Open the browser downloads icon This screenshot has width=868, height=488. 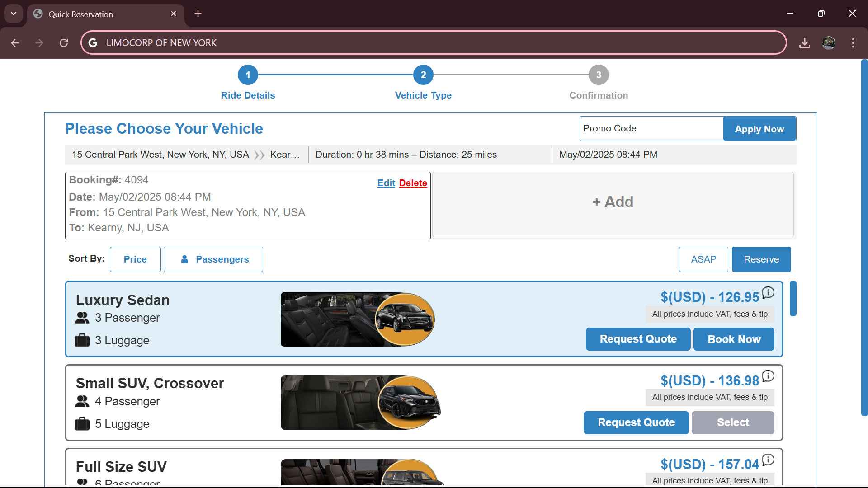coord(804,43)
